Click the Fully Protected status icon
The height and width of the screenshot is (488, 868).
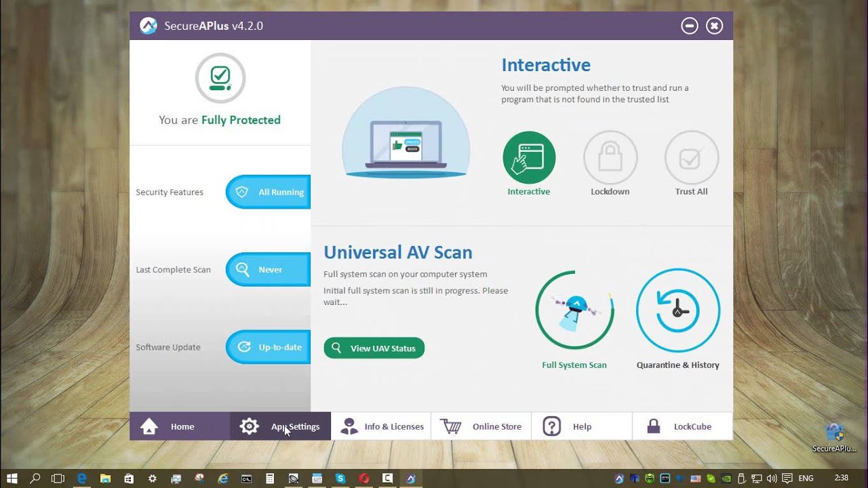pyautogui.click(x=220, y=78)
